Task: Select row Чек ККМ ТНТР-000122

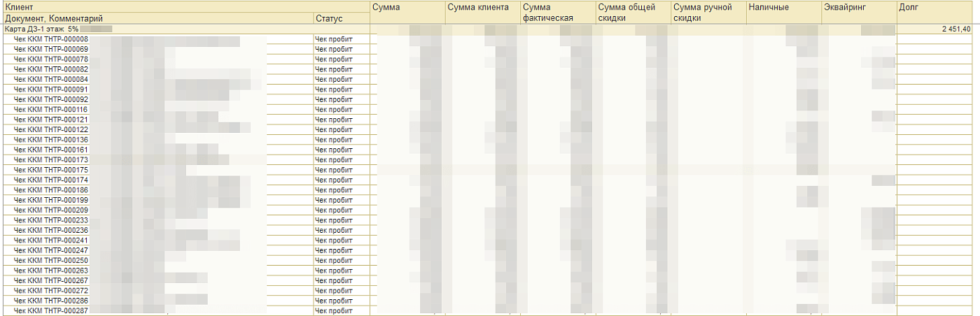Action: [51, 130]
